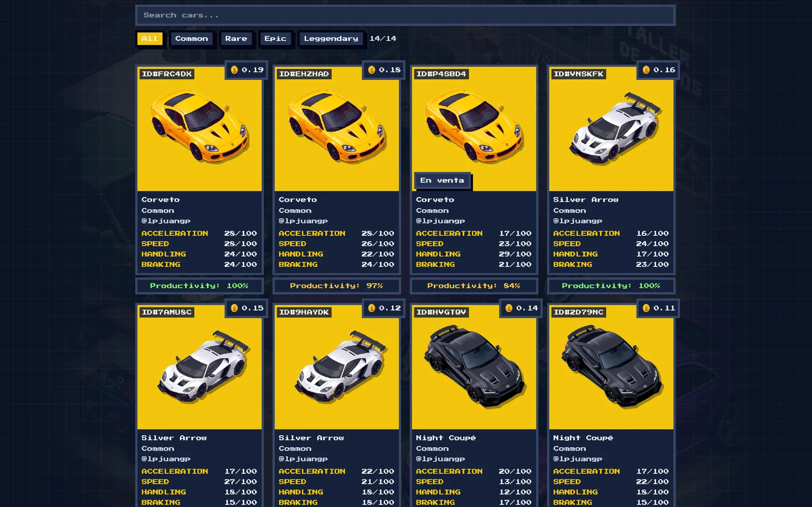The height and width of the screenshot is (507, 812).
Task: Click @lpjuangp owner on ID#HVGTQV card
Action: coord(440,459)
